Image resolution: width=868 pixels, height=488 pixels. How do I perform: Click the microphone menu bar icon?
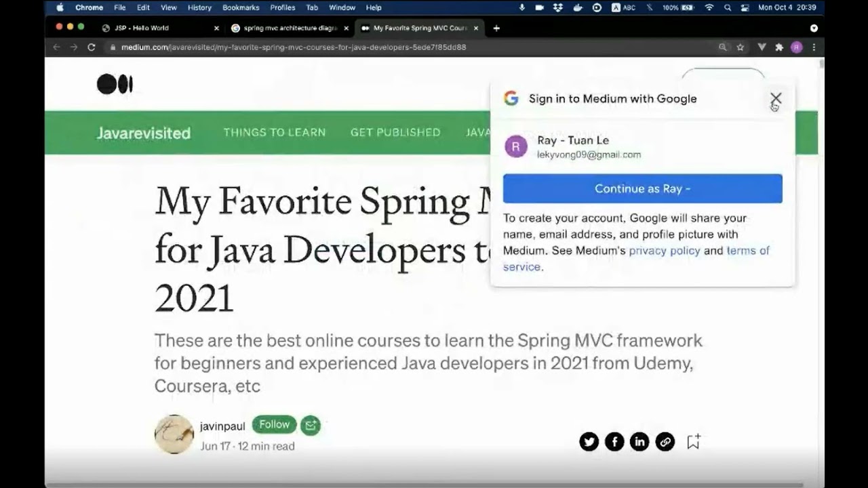521,7
